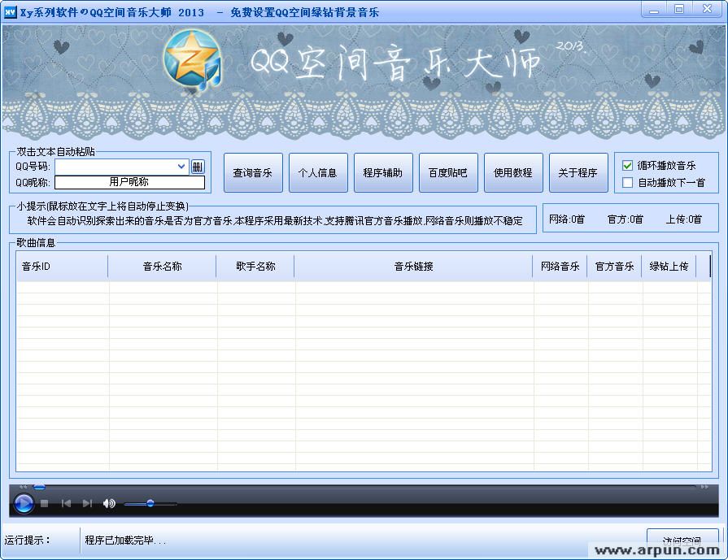Image resolution: width=728 pixels, height=560 pixels.
Task: Adjust the volume slider knob
Action: click(150, 503)
